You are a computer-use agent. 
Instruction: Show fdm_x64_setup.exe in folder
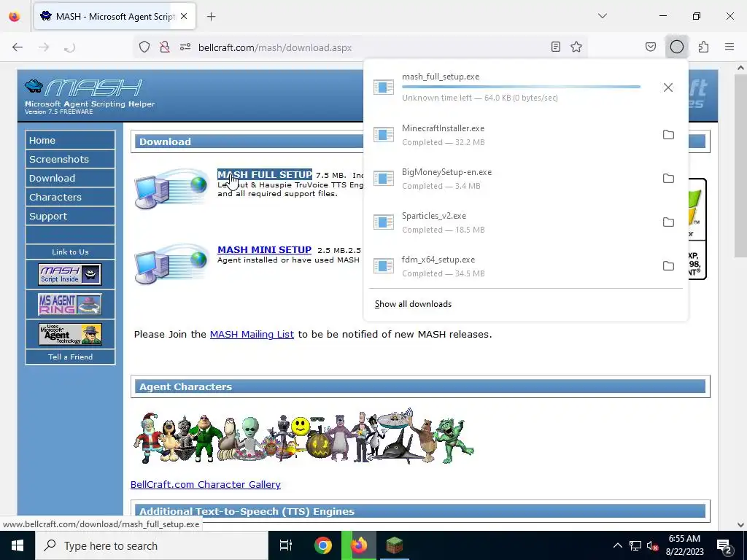click(668, 266)
